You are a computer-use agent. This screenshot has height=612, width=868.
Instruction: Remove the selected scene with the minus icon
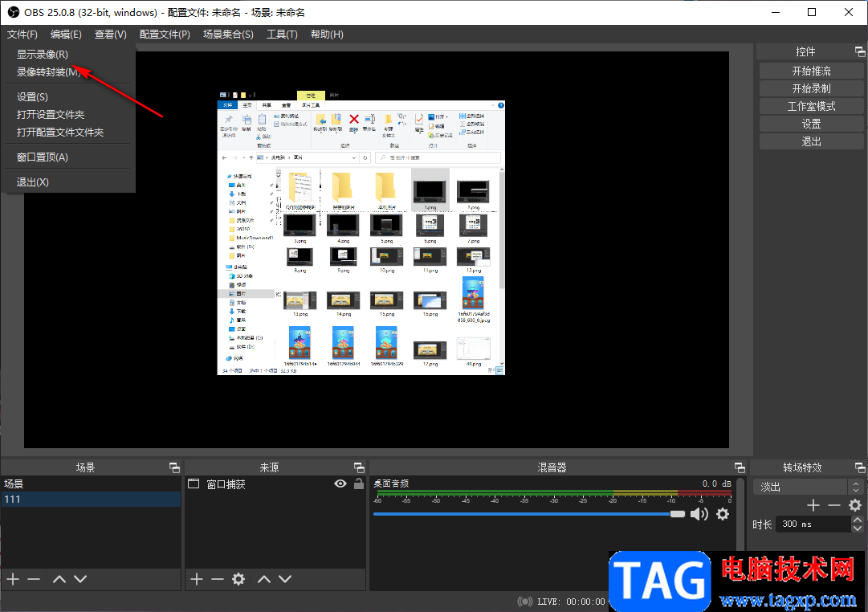tap(34, 579)
